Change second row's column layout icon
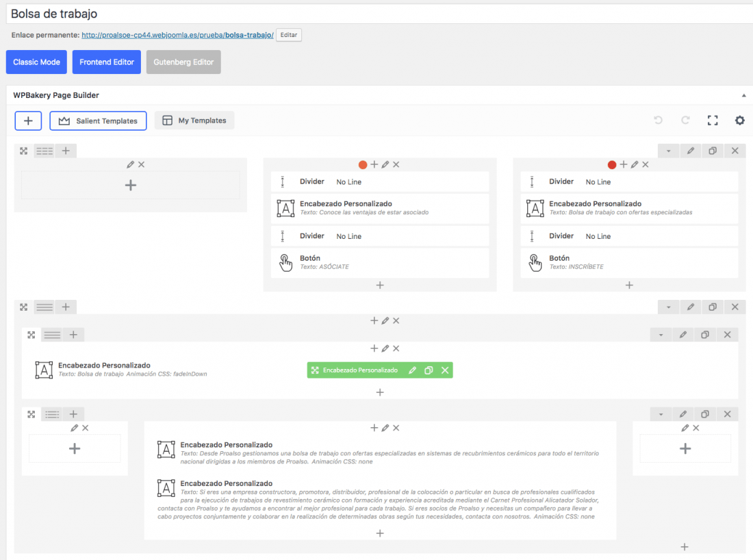The height and width of the screenshot is (560, 753). (44, 307)
